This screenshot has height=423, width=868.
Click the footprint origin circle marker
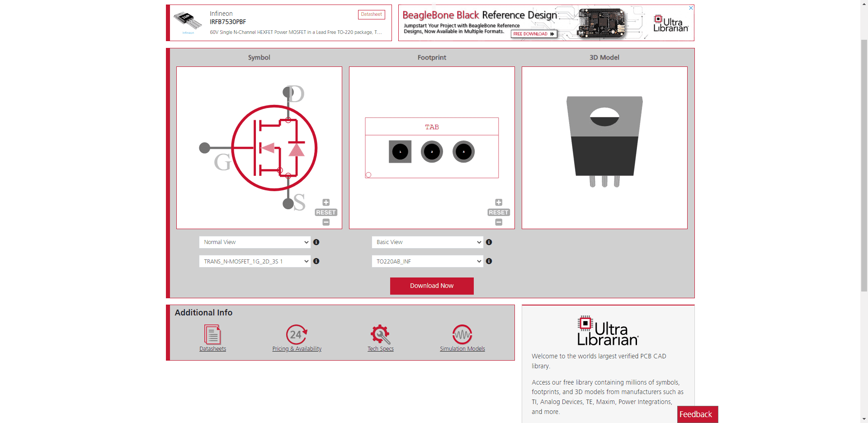pos(368,175)
